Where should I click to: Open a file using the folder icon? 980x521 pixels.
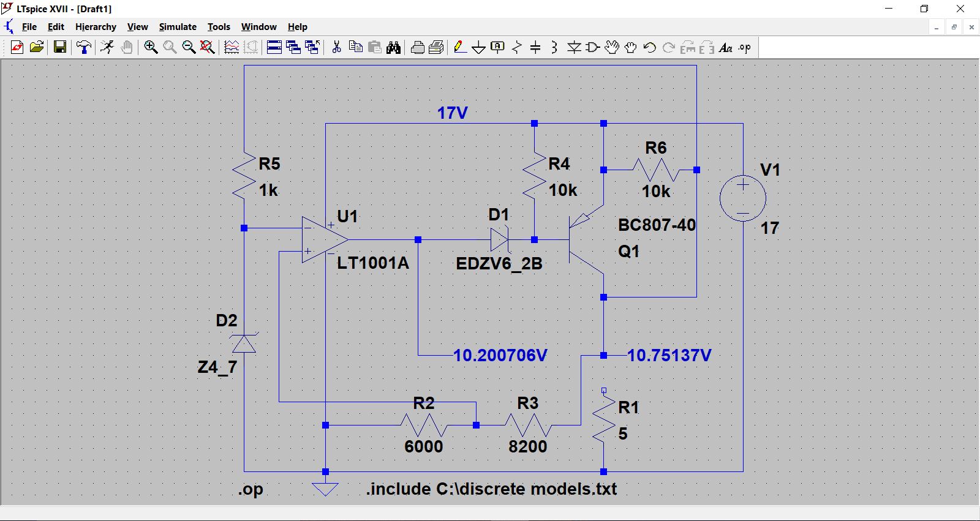(37, 47)
